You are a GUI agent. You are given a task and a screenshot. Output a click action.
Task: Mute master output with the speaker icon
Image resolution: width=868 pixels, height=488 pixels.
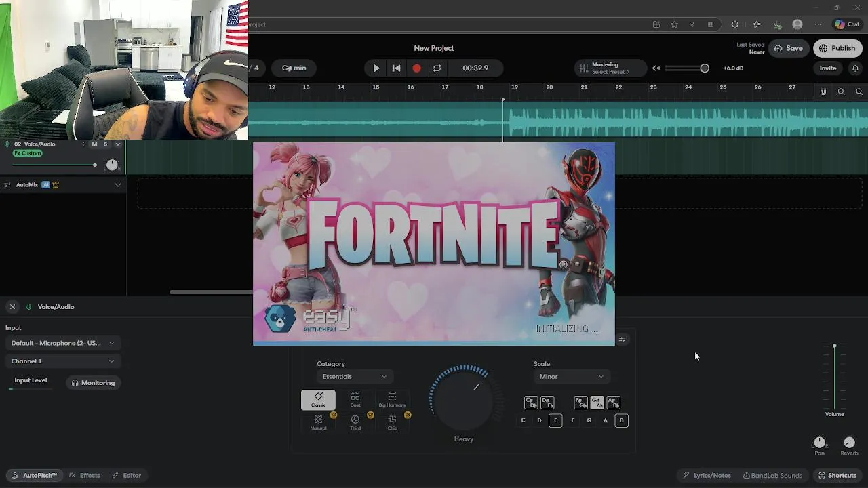coord(656,68)
